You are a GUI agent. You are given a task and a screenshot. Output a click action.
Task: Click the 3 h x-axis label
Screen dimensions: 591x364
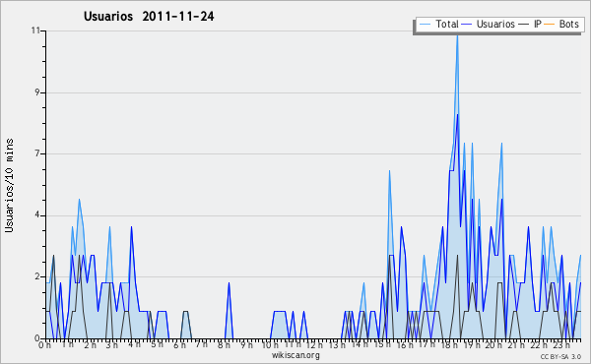(x=112, y=344)
